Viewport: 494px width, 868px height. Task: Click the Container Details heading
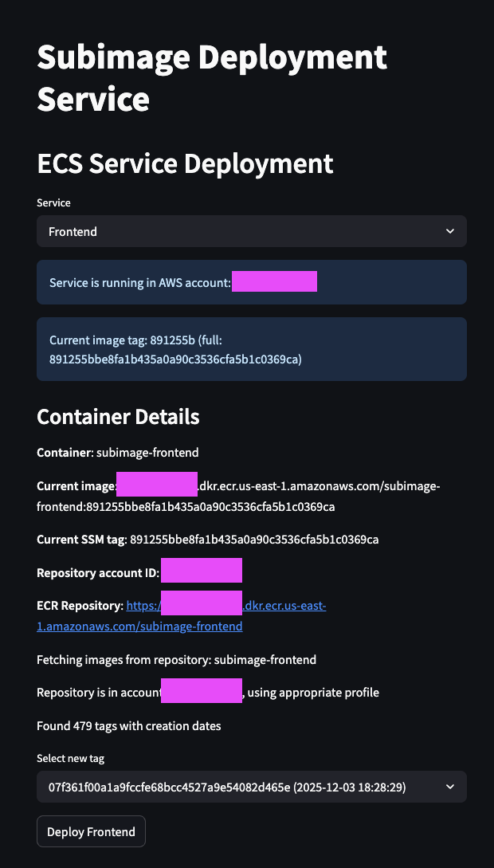[118, 416]
